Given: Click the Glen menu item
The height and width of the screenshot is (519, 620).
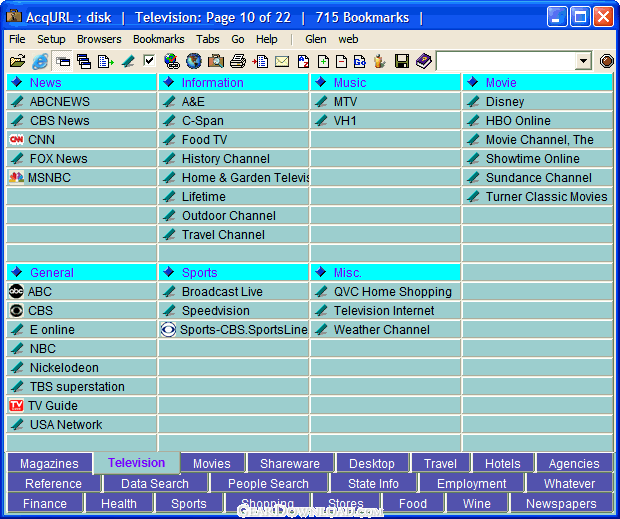Looking at the screenshot, I should coord(316,39).
